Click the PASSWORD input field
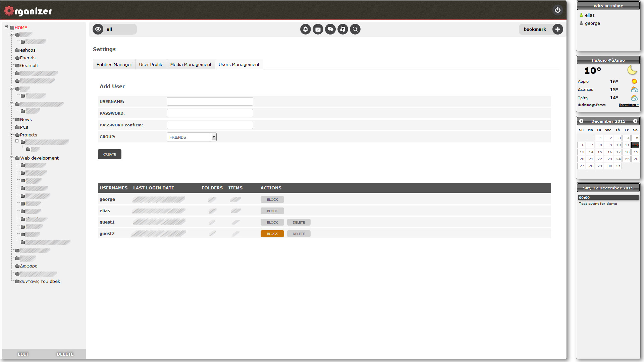Viewport: 644px width, 362px height. point(210,113)
